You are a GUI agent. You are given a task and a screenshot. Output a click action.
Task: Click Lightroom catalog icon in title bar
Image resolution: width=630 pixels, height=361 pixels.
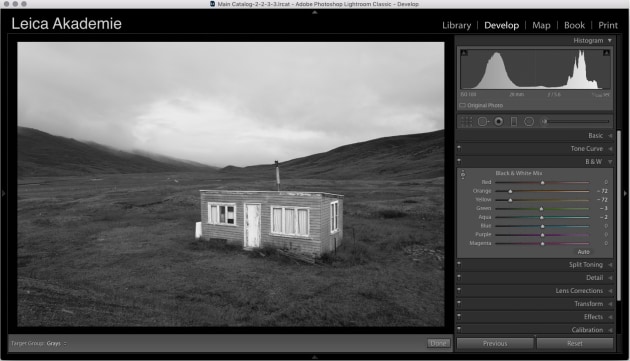(213, 4)
